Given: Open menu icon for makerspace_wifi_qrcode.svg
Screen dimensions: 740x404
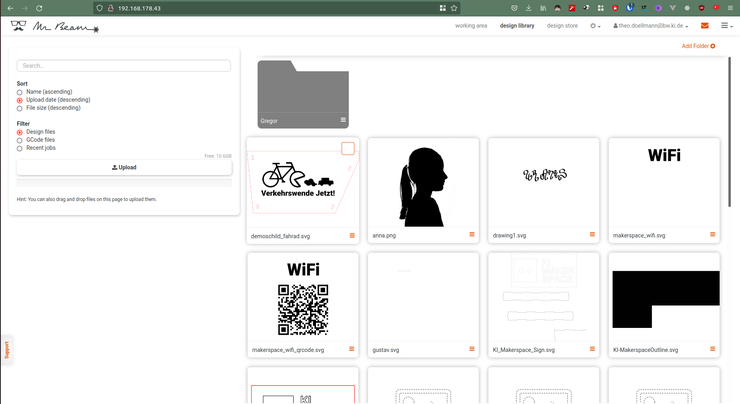Looking at the screenshot, I should pyautogui.click(x=352, y=349).
